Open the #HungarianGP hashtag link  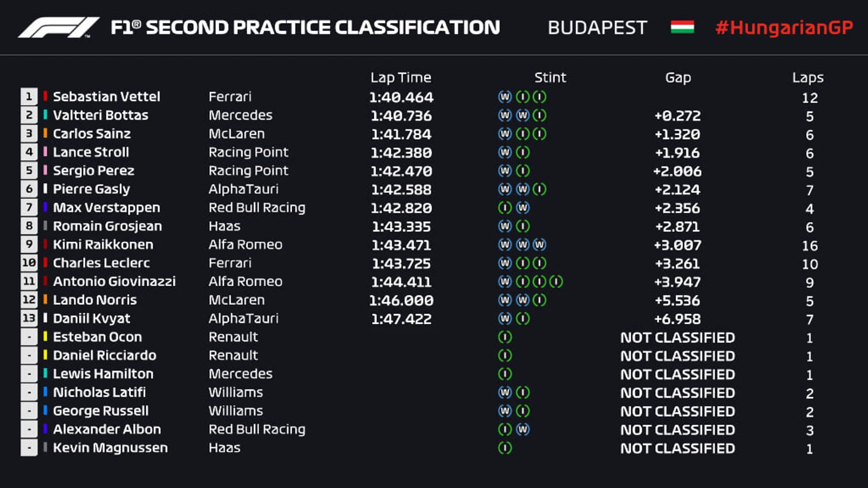click(784, 27)
